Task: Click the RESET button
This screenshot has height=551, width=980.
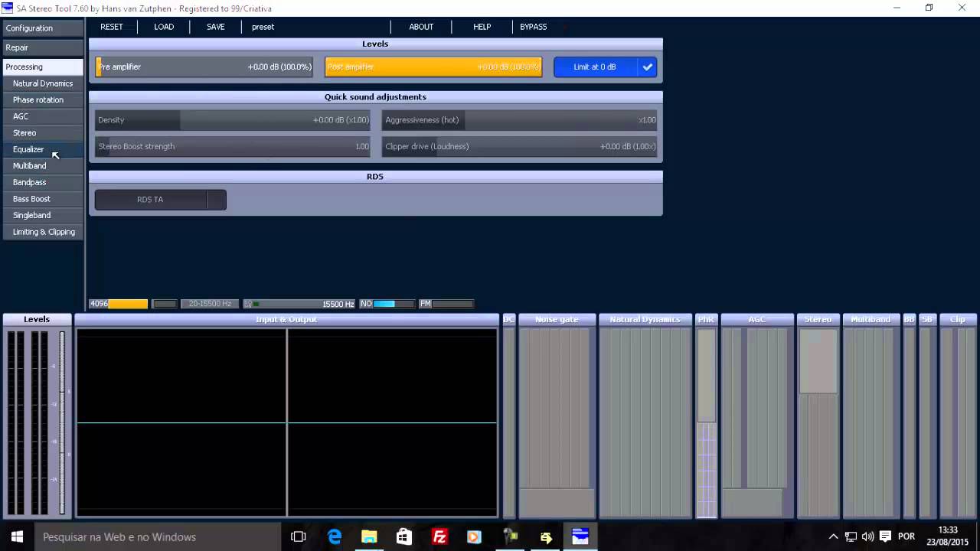Action: tap(112, 27)
